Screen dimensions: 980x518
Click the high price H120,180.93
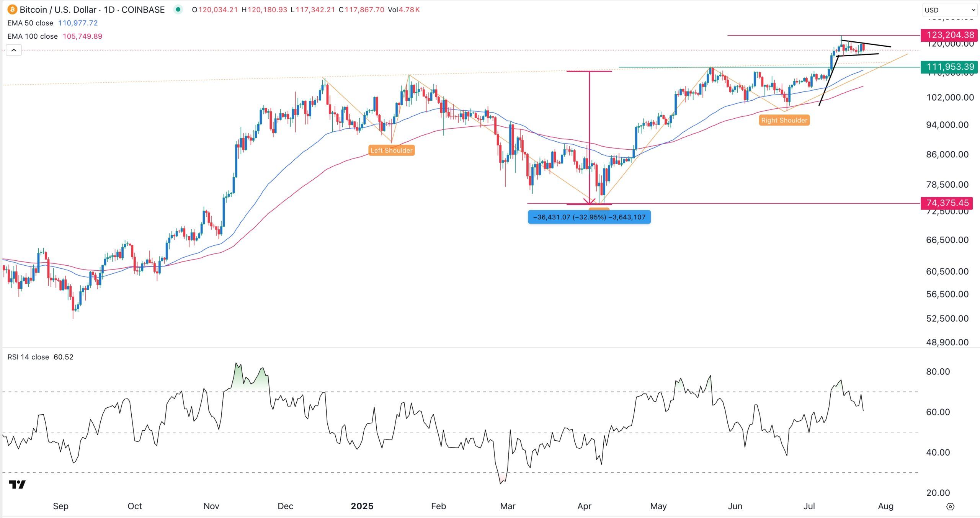264,10
